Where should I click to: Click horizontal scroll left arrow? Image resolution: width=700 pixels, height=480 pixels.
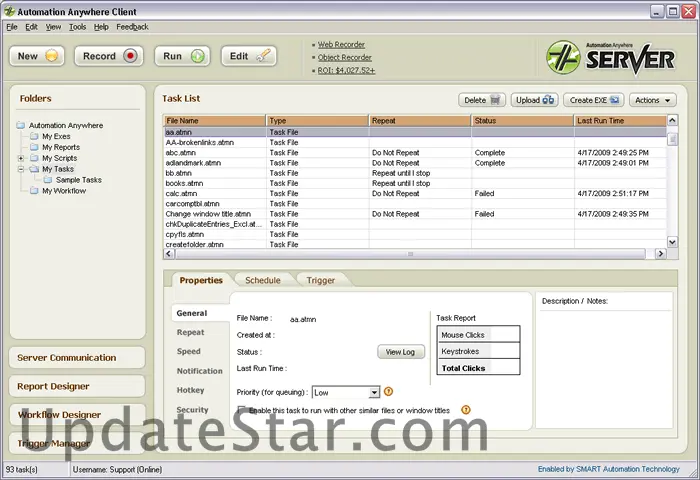tap(169, 254)
